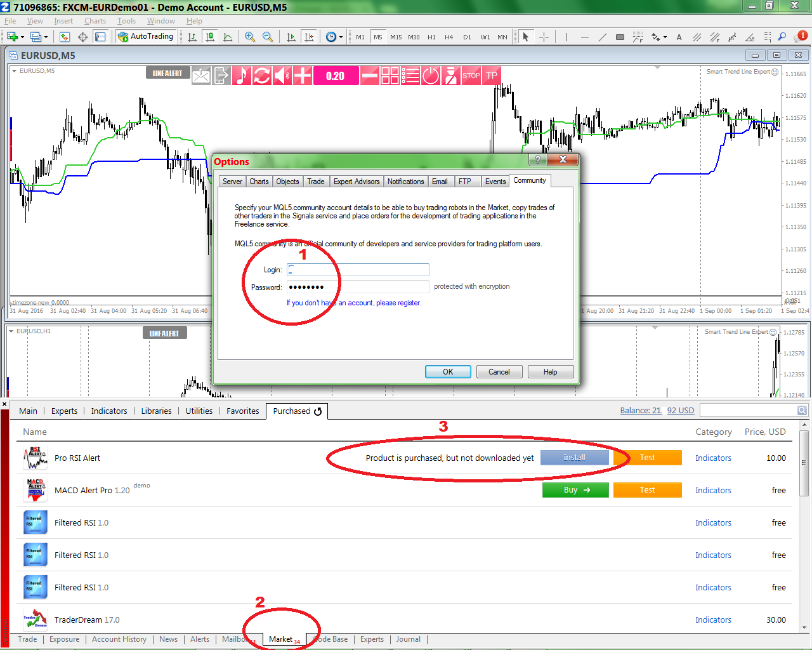This screenshot has height=650, width=812.
Task: Open the Data Window crosshair icon
Action: click(82, 37)
